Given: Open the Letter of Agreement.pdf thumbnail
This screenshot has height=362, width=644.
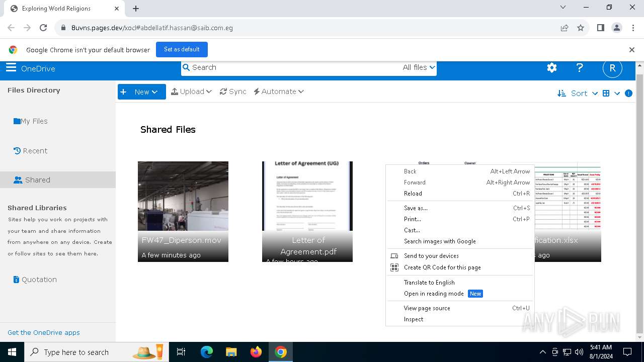Looking at the screenshot, I should click(307, 212).
